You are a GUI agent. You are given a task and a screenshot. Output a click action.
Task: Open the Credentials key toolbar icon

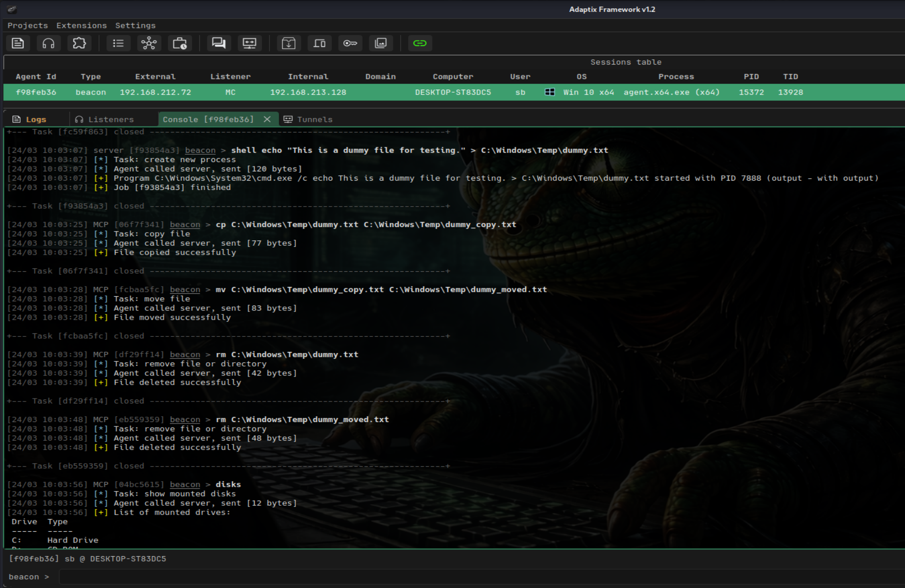pos(350,43)
